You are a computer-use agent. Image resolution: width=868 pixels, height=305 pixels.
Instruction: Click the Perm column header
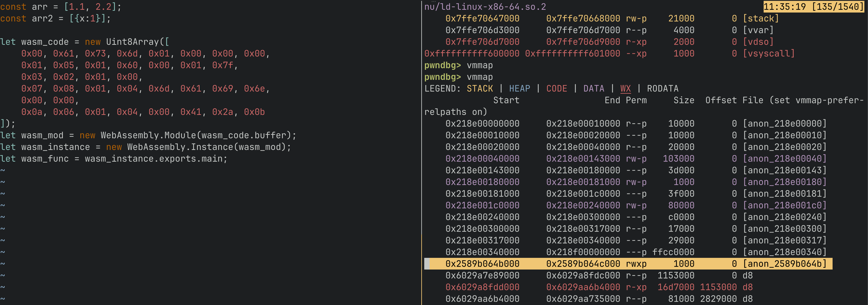click(x=636, y=100)
